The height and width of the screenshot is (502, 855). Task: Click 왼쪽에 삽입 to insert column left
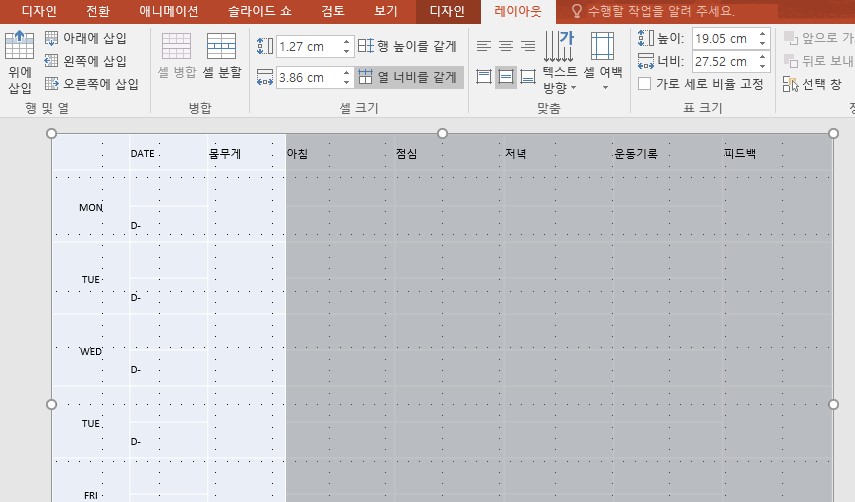pyautogui.click(x=86, y=61)
